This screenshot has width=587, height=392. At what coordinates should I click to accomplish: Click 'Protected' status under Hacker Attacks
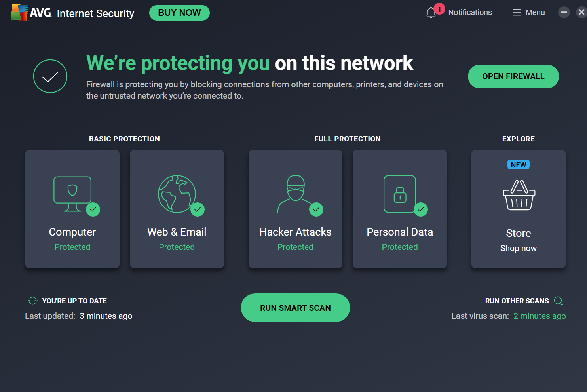295,247
